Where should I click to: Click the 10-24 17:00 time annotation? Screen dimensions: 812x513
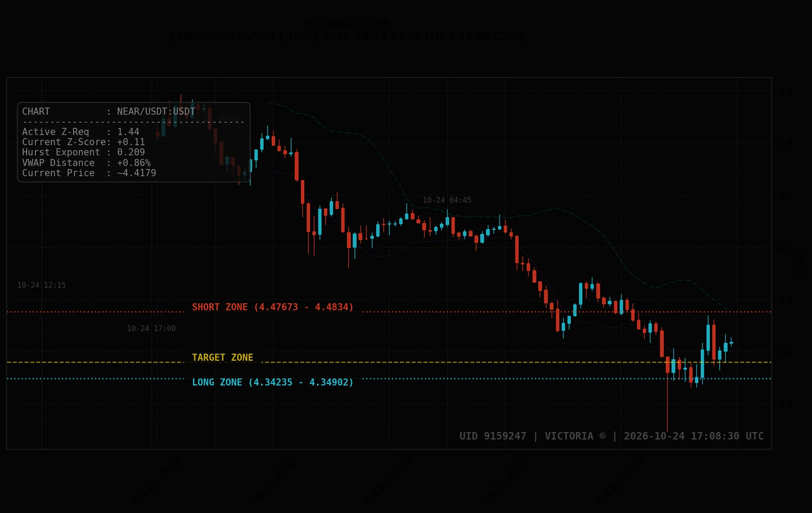151,328
